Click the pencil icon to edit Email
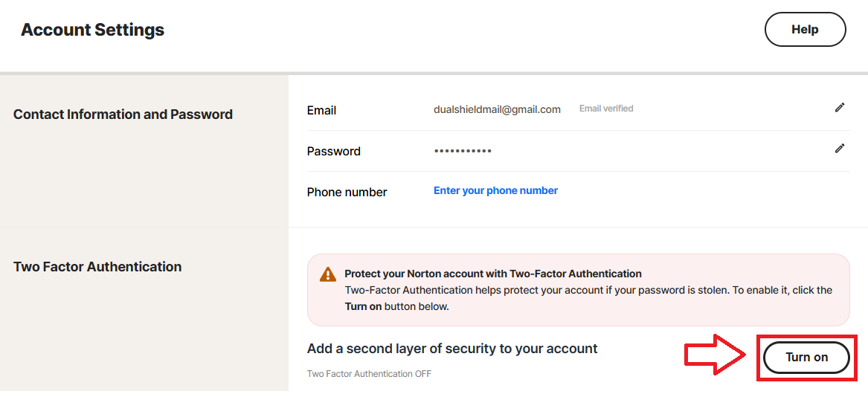 840,108
